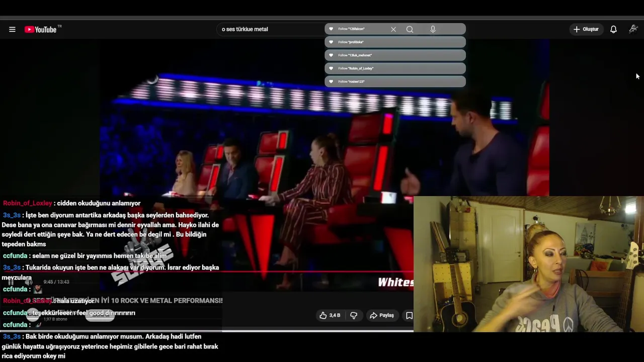Click Robin_of_Loxley's name in the top chat message
644x362 pixels.
[28, 203]
